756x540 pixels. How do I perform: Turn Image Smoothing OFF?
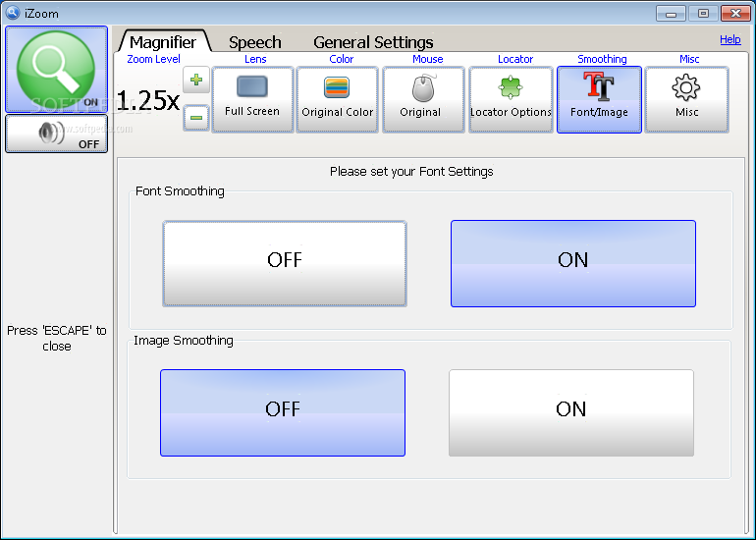tap(283, 412)
